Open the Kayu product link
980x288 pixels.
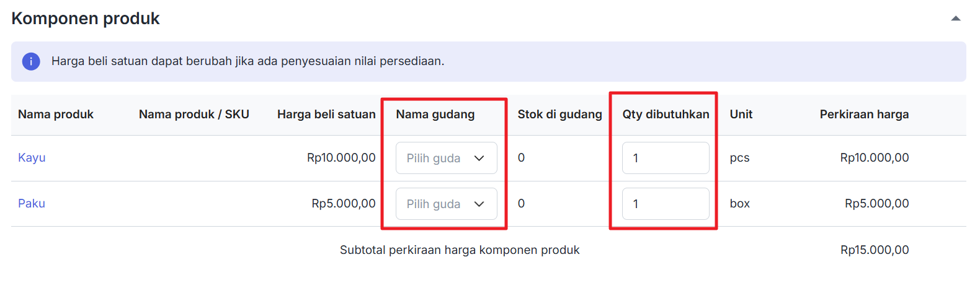pyautogui.click(x=32, y=157)
